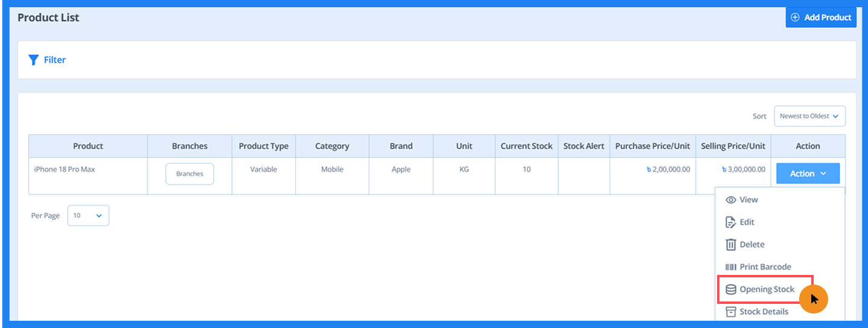Click the Opening Stock database icon
Viewport: 868px width, 328px height.
click(730, 289)
